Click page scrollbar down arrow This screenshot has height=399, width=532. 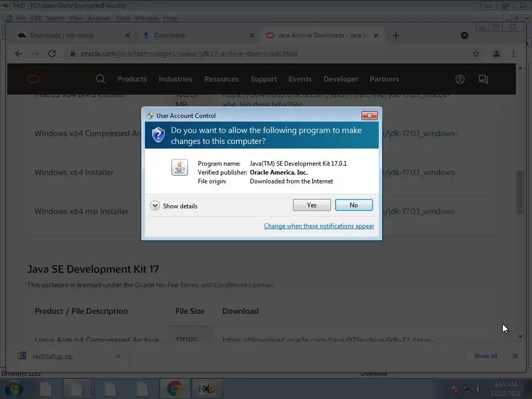pyautogui.click(x=520, y=336)
